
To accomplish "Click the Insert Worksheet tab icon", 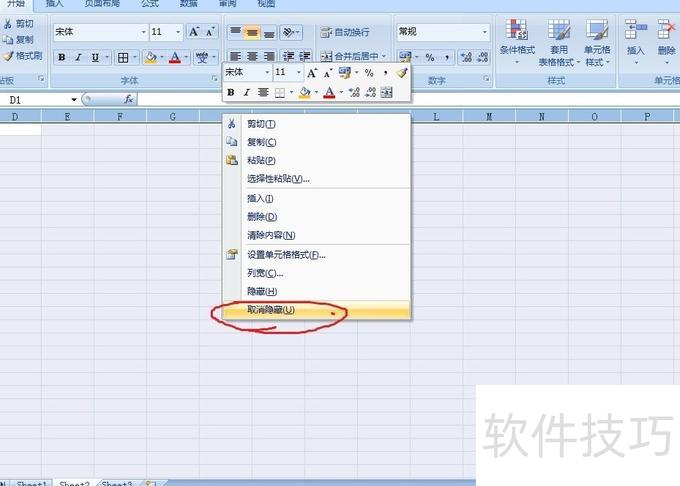I will point(151,483).
